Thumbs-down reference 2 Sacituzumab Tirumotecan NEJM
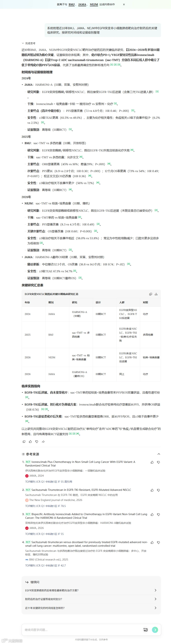171x644 pixels. pos(158,490)
